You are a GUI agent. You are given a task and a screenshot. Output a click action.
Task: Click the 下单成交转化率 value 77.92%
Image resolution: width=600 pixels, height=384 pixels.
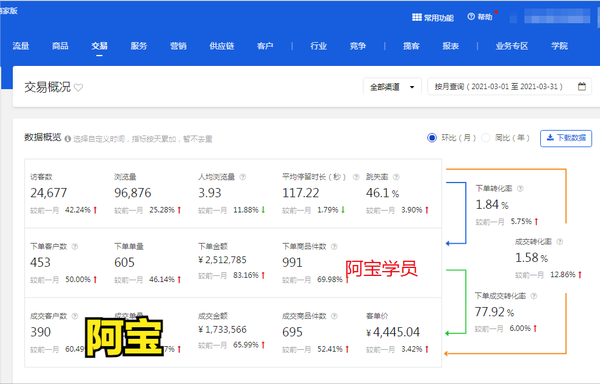pos(494,312)
